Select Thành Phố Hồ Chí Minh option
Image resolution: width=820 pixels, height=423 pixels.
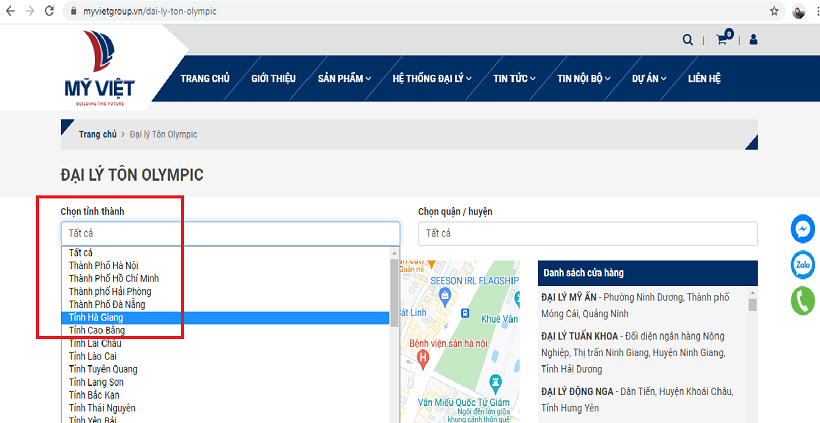pos(226,279)
